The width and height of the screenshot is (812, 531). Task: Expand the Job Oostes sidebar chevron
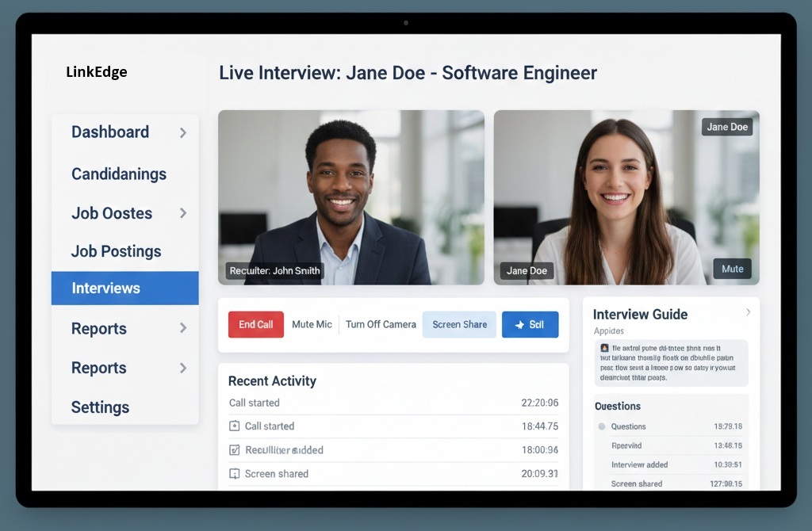pos(183,213)
